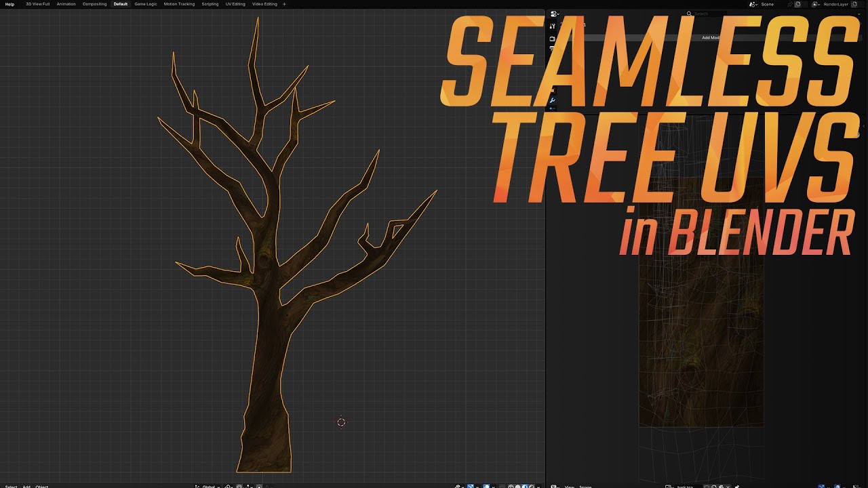
Task: Add a new workspace with plus icon
Action: point(284,4)
